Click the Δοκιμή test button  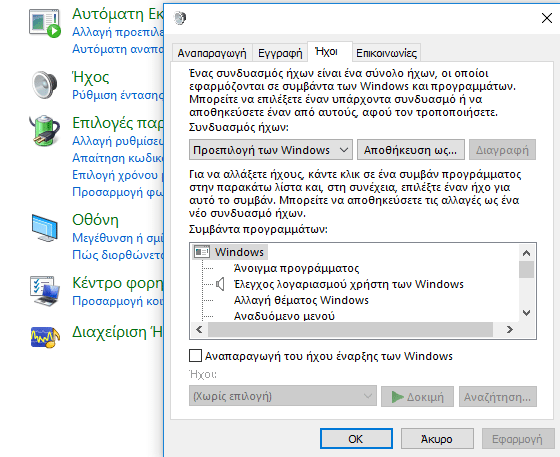pos(417,396)
